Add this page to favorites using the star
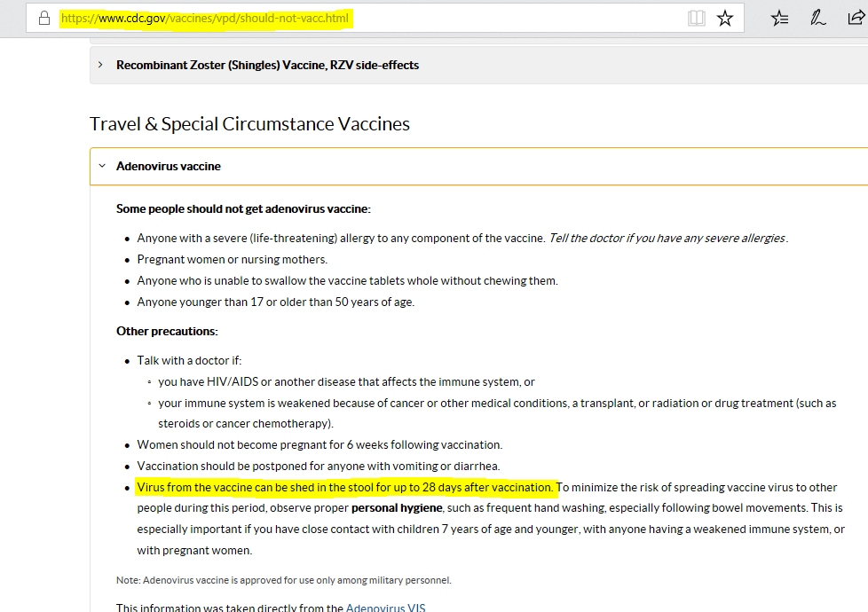868x612 pixels. click(x=725, y=18)
